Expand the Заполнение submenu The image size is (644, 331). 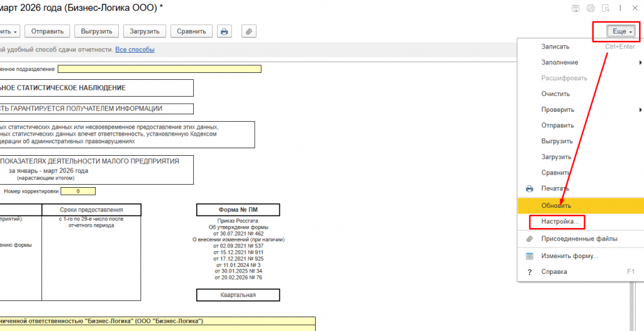[580, 62]
